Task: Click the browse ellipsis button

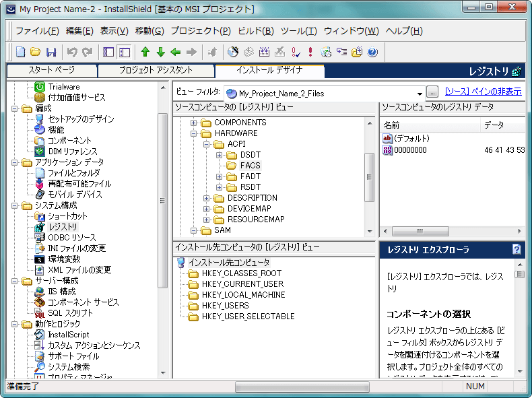Action: [432, 92]
